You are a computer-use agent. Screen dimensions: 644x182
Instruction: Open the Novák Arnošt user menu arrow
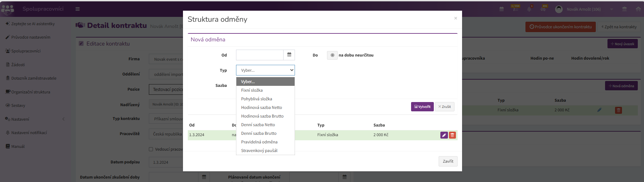pyautogui.click(x=611, y=9)
